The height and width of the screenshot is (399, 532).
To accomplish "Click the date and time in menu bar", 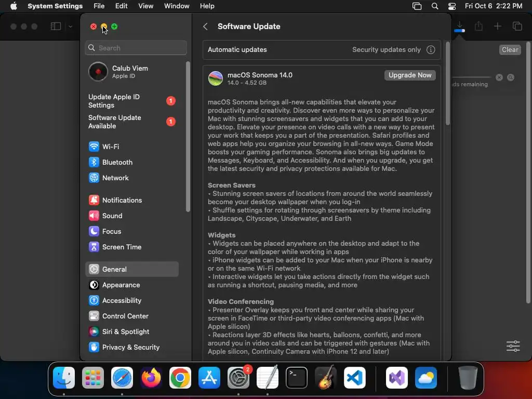I will click(x=494, y=6).
